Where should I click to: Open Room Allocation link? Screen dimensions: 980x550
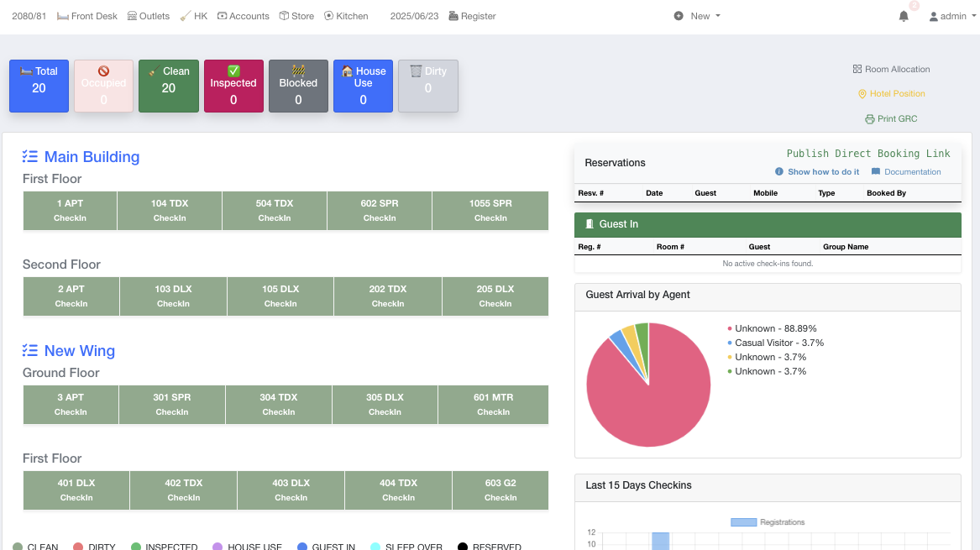[x=891, y=70]
